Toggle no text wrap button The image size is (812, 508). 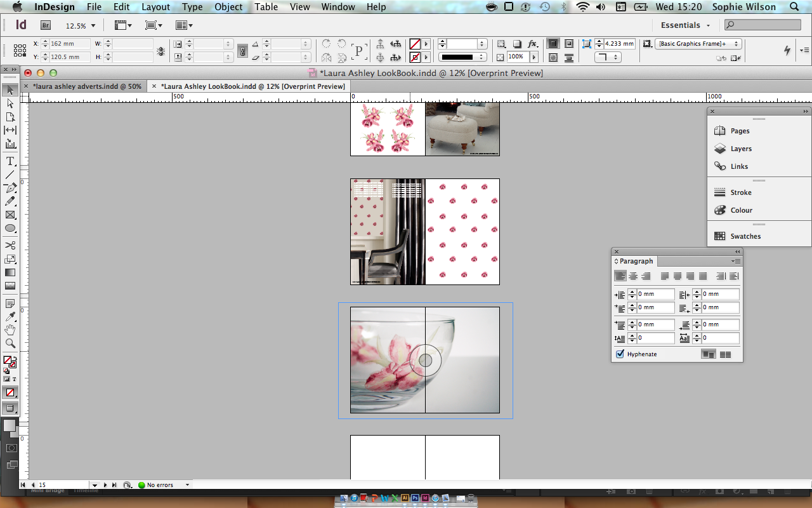coord(553,44)
